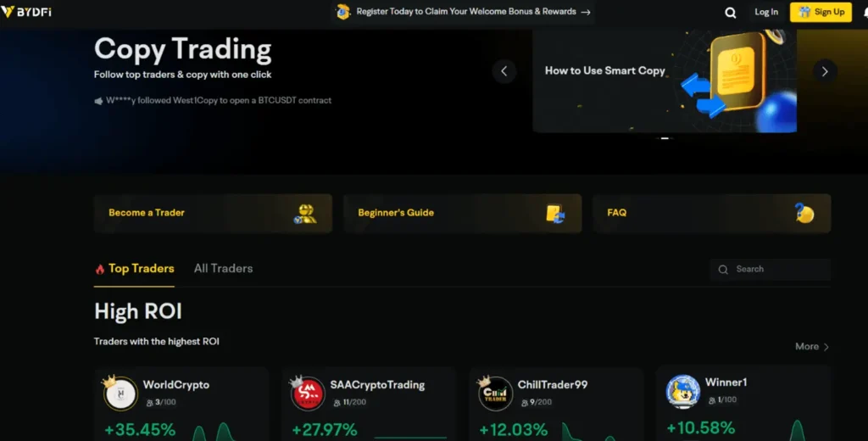Show next banner with right arrow
868x441 pixels.
click(x=825, y=71)
